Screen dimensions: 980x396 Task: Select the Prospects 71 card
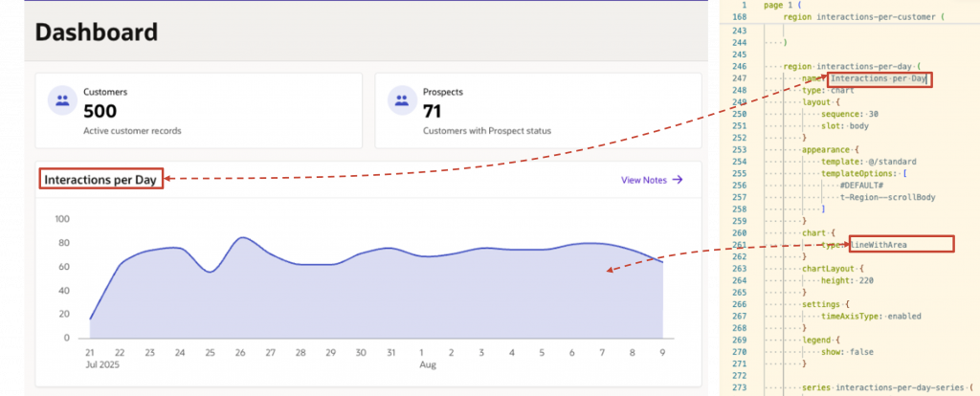tap(538, 111)
